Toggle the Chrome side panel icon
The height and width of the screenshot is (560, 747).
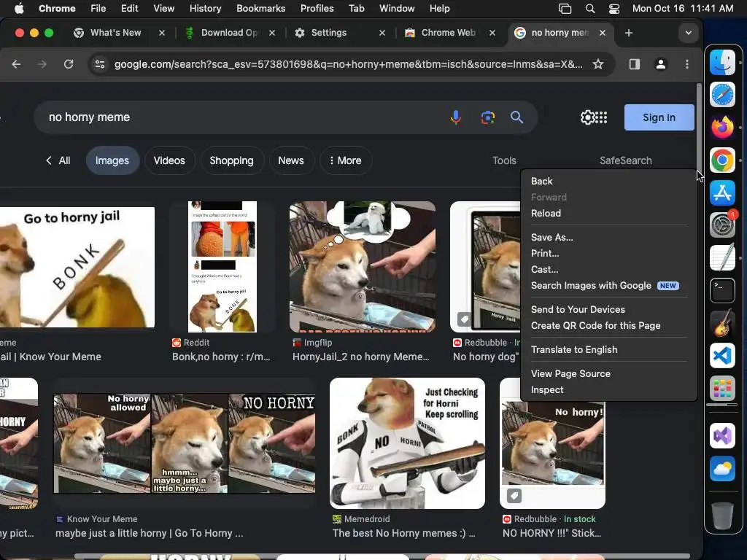634,64
